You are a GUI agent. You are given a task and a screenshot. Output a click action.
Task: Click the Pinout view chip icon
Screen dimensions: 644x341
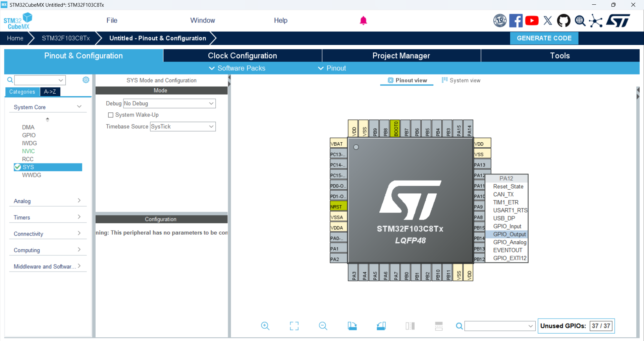390,80
